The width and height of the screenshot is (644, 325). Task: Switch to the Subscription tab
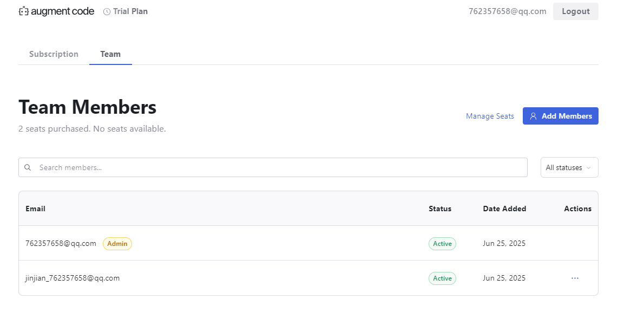click(x=54, y=54)
